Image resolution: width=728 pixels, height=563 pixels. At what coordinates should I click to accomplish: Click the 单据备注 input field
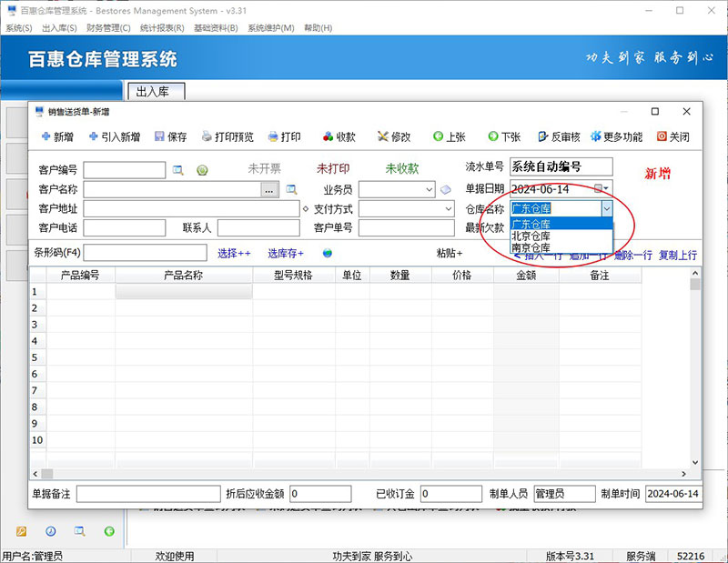tap(148, 494)
